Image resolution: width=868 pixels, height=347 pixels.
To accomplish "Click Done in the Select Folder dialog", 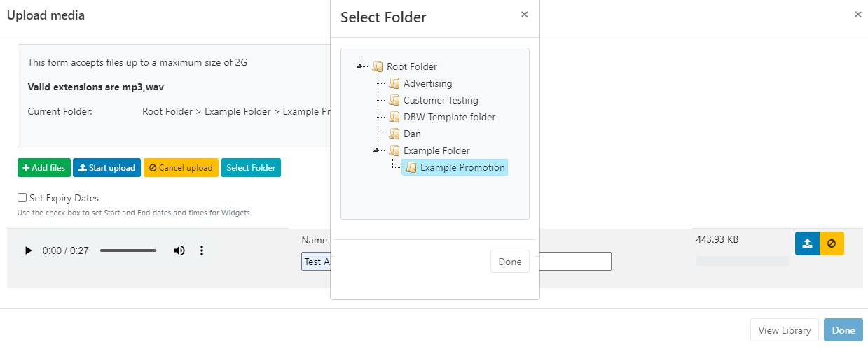I will 510,262.
